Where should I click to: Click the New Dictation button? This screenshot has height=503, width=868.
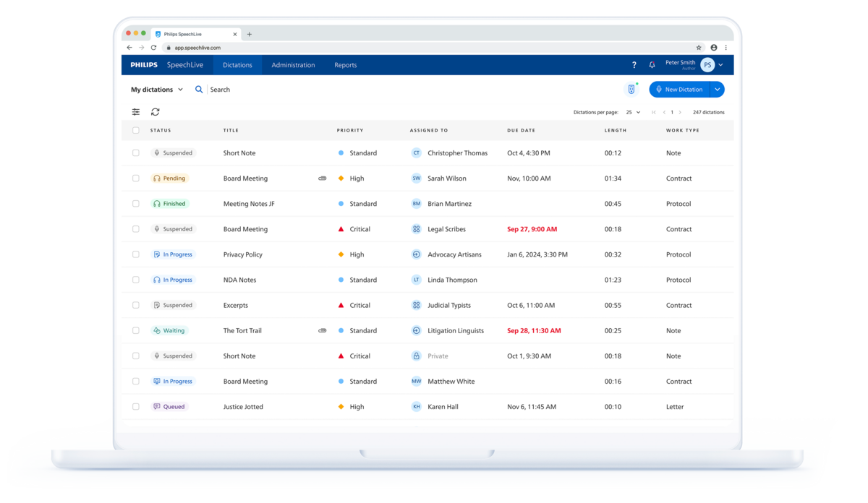(680, 90)
